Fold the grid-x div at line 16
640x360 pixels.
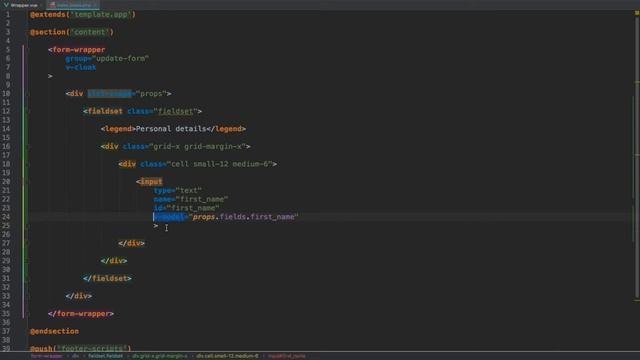click(x=28, y=147)
